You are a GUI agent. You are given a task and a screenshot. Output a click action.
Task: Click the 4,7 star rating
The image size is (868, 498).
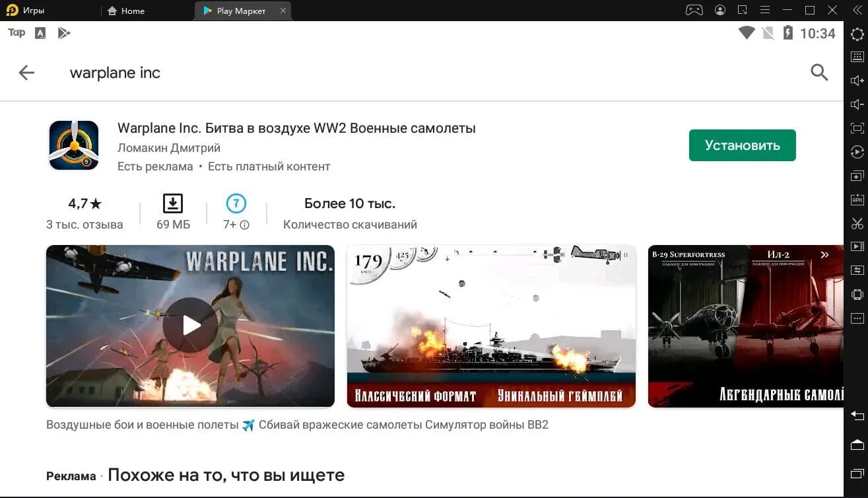tap(84, 203)
